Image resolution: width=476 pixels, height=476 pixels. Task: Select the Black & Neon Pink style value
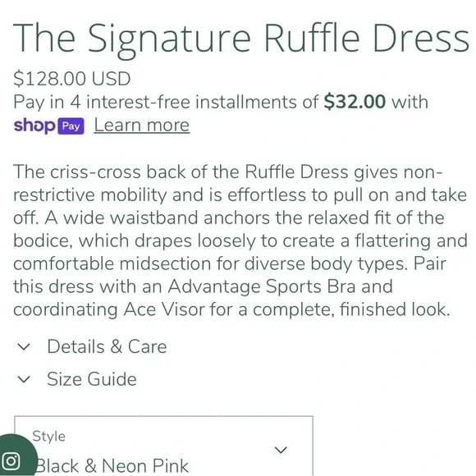click(112, 466)
